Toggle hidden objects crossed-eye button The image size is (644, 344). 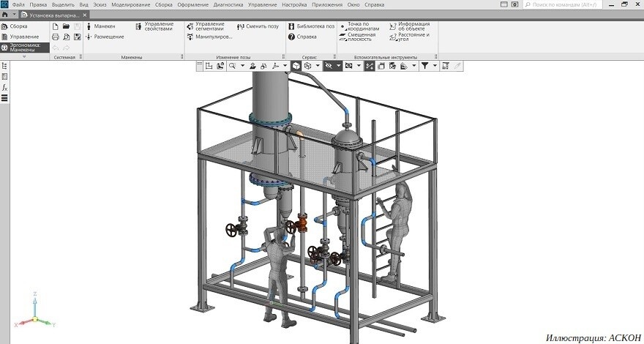[x=328, y=66]
